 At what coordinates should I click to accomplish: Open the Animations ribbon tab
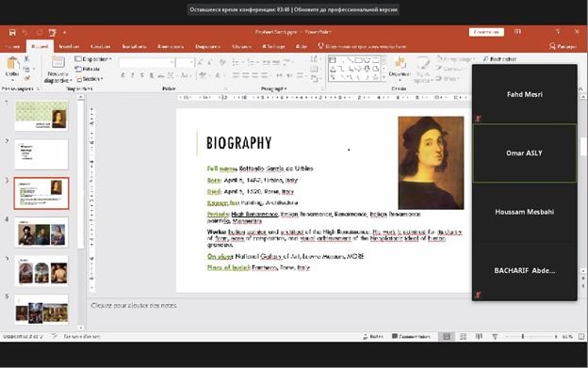point(171,46)
